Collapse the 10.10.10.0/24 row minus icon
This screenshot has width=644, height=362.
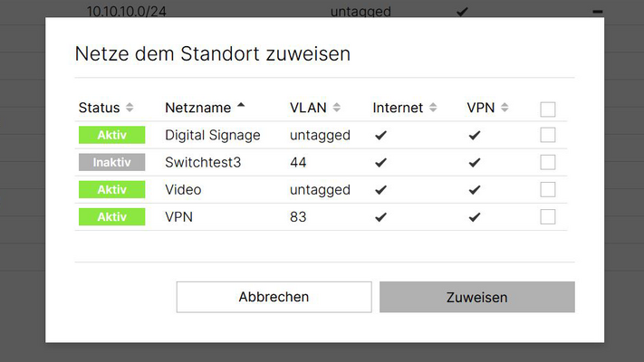[597, 12]
